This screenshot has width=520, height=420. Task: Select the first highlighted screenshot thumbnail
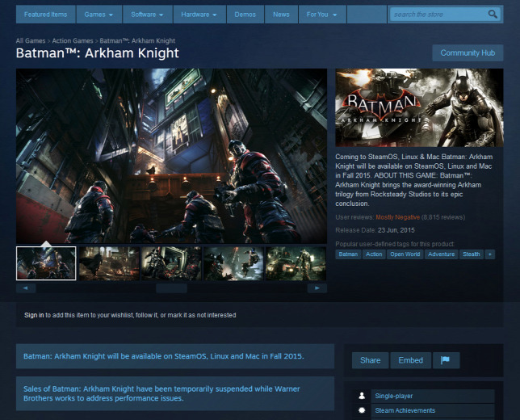[46, 263]
